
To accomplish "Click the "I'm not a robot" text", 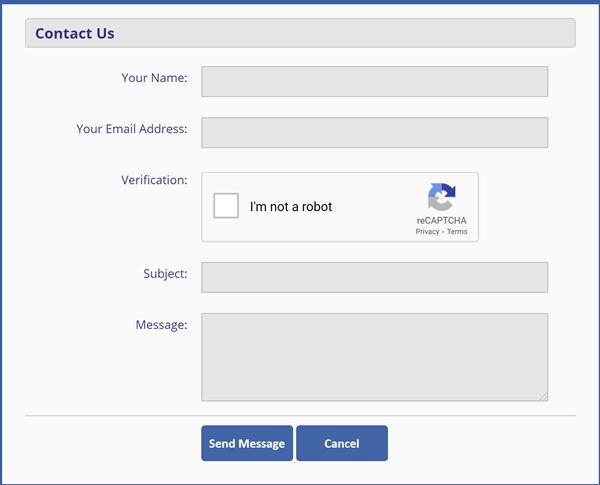I will coord(291,207).
